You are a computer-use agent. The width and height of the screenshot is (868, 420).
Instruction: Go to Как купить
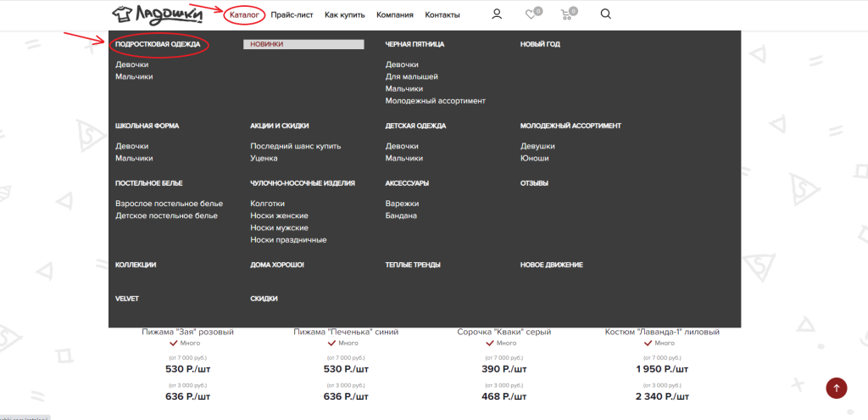click(345, 15)
